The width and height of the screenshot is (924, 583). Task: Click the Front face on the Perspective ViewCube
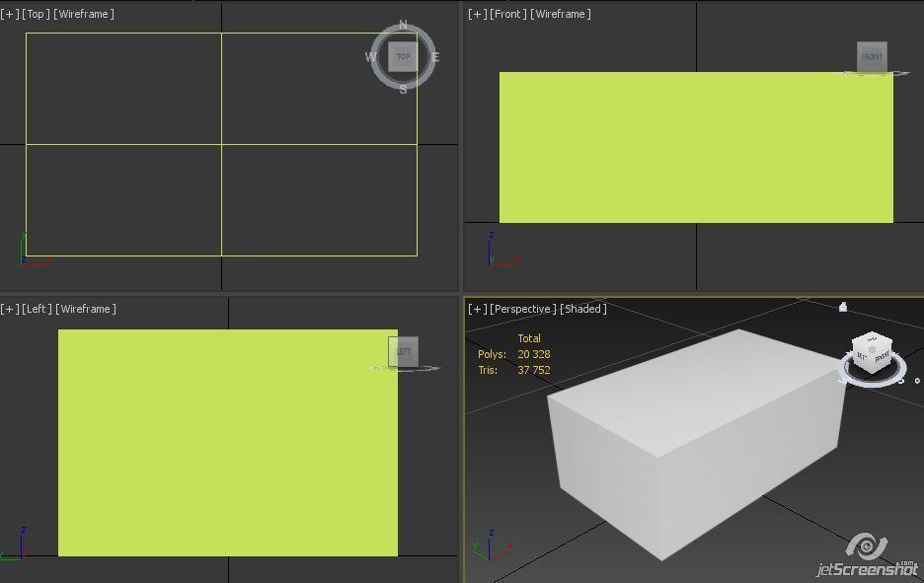pyautogui.click(x=883, y=358)
